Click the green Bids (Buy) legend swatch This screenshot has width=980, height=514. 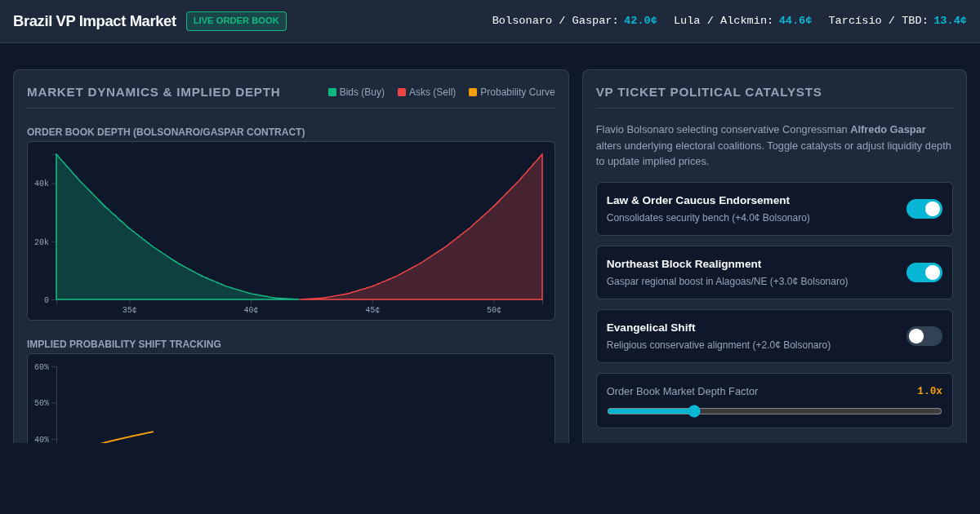[332, 92]
